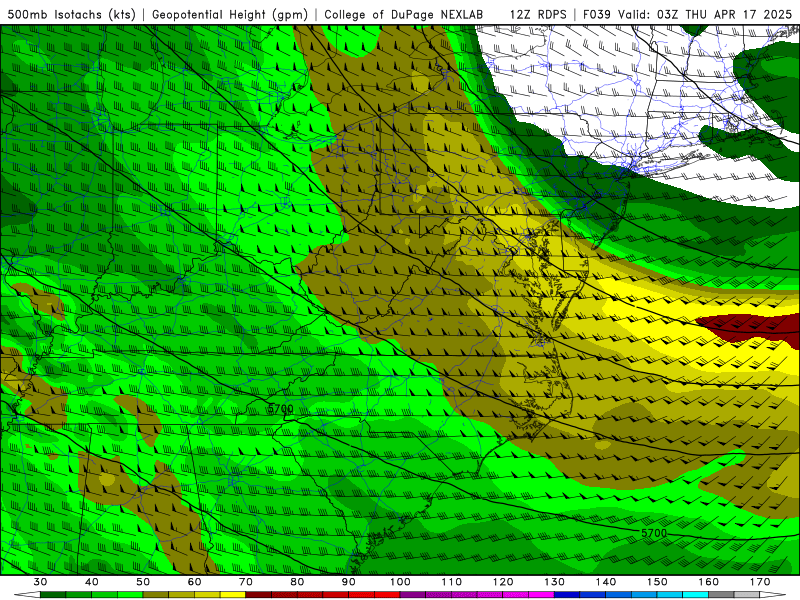
Task: Pick the purple swatch right of 100
Action: pyautogui.click(x=413, y=595)
